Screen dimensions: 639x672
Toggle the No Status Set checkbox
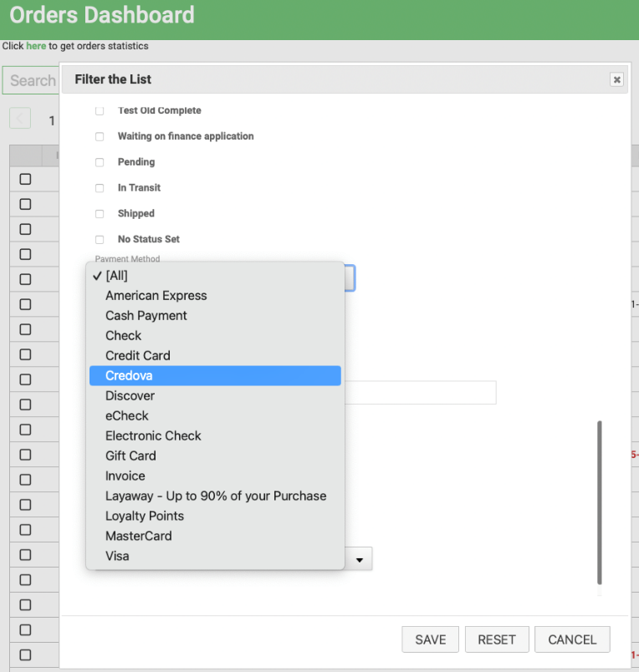click(100, 240)
